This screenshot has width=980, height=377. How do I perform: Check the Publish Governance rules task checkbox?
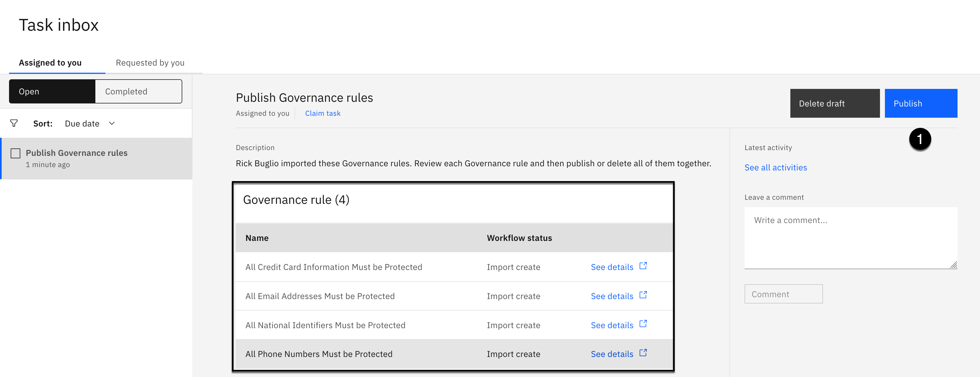16,153
